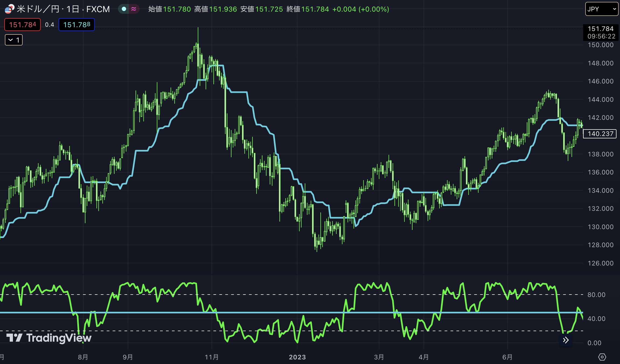Click the 米ドル/円 symbol title

[x=38, y=9]
